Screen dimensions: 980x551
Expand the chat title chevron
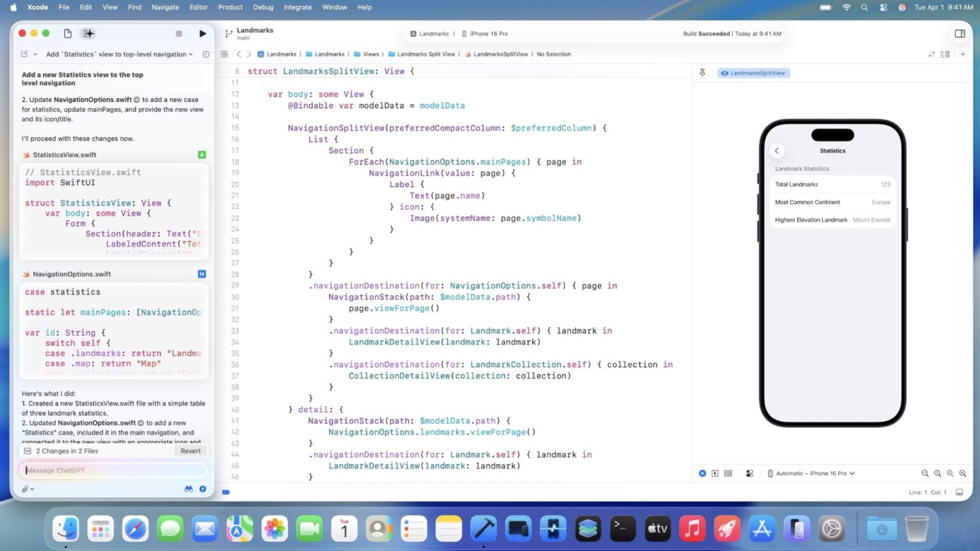coord(191,54)
